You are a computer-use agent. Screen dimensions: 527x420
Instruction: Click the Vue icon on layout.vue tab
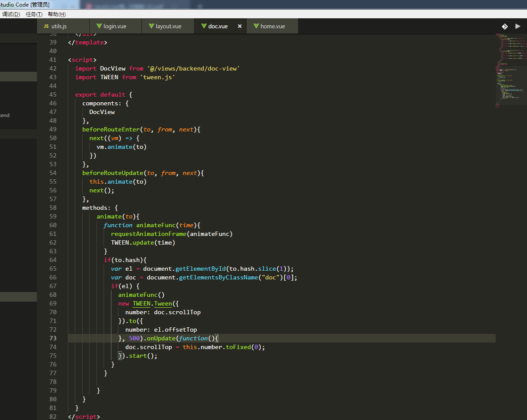pos(151,26)
